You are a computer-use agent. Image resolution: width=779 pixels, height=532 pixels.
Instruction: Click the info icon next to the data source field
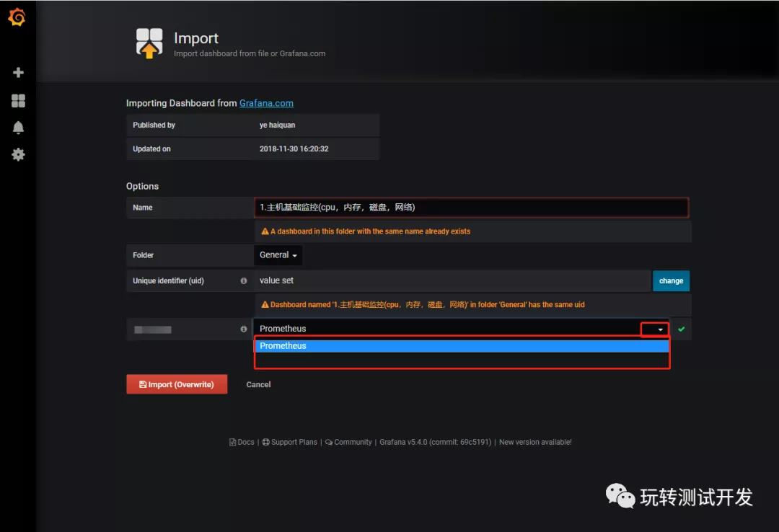pos(244,329)
